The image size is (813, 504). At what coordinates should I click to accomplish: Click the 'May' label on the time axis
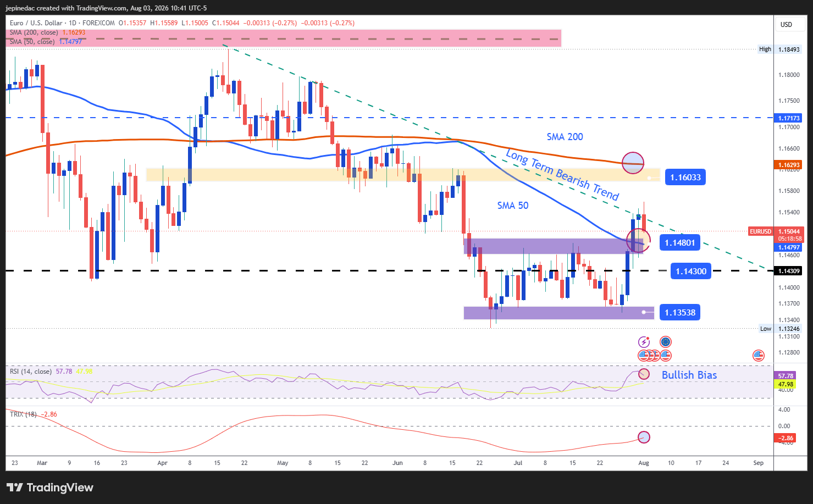pyautogui.click(x=283, y=463)
